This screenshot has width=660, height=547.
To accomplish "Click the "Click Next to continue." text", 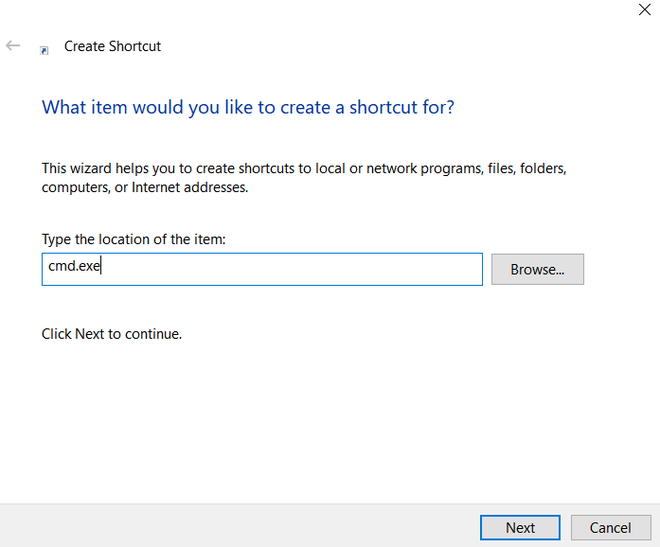I will tap(112, 334).
